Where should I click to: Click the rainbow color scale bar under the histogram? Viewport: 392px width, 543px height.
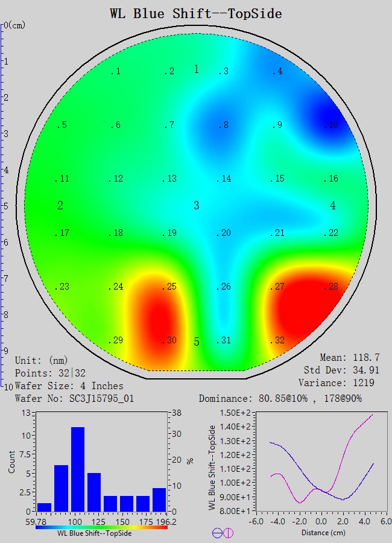[x=101, y=527]
